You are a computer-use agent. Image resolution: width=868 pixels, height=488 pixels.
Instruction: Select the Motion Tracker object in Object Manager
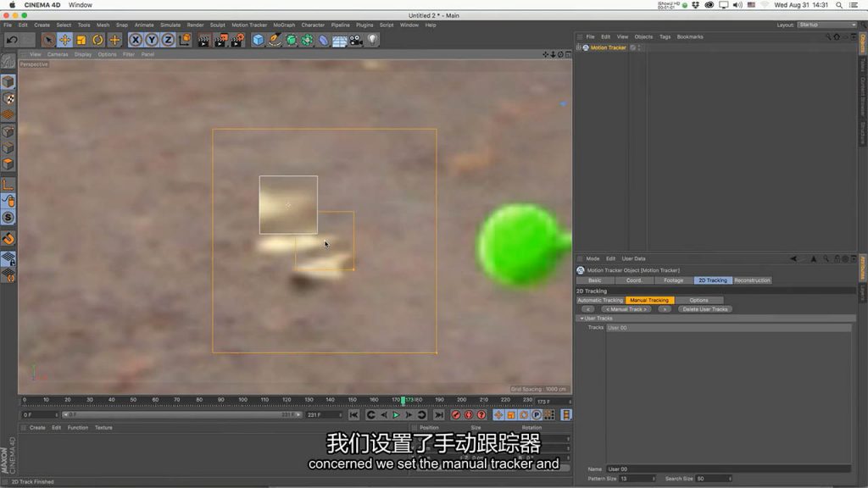click(608, 47)
